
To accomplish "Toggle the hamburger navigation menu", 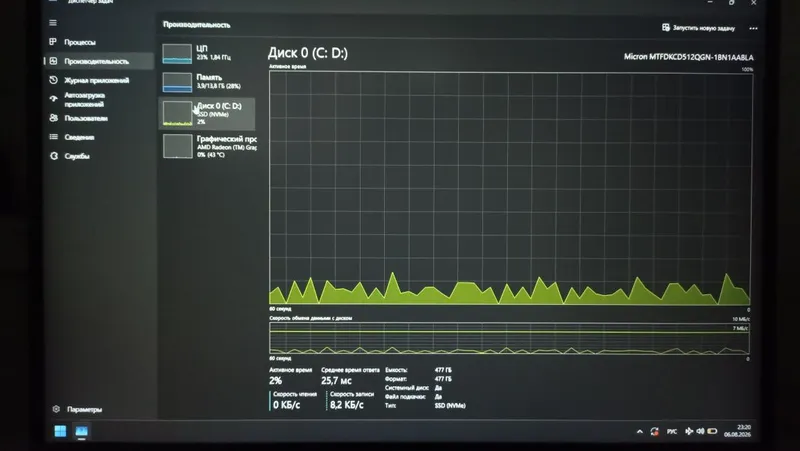I will pyautogui.click(x=53, y=23).
